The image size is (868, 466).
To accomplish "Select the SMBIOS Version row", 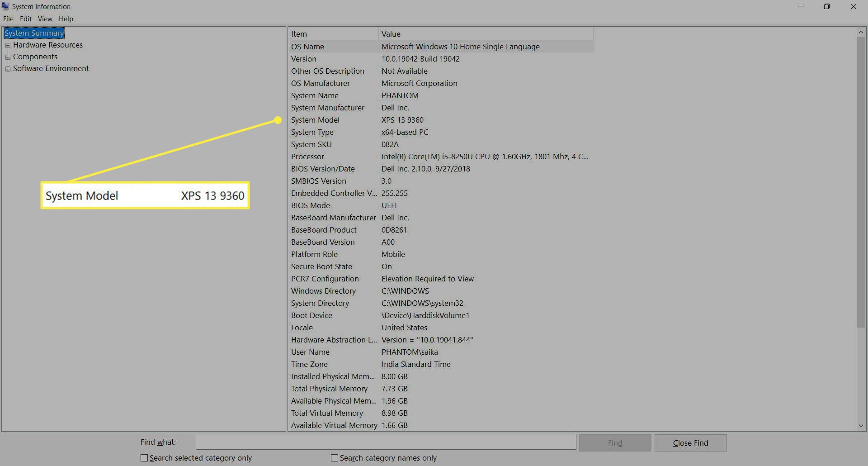I will 441,181.
